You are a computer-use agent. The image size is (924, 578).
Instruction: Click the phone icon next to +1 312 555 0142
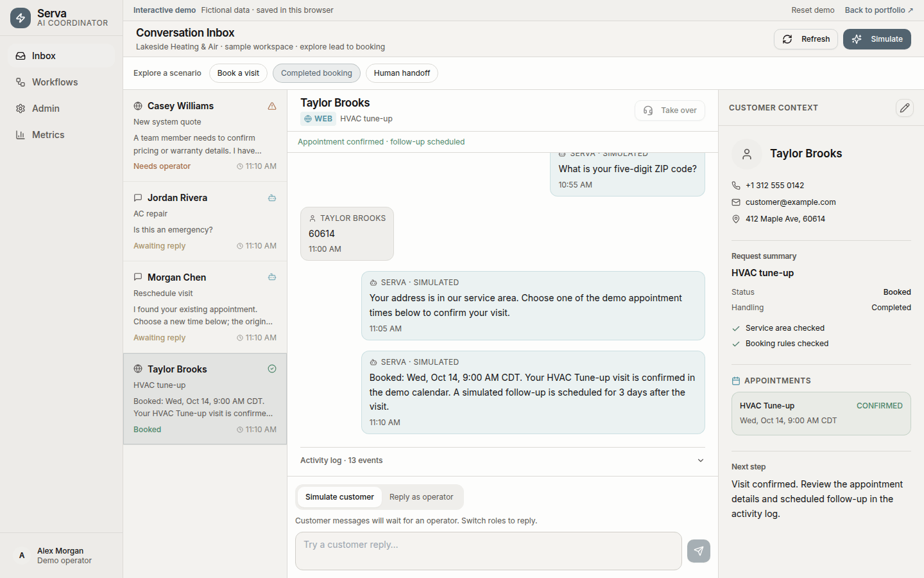point(736,186)
